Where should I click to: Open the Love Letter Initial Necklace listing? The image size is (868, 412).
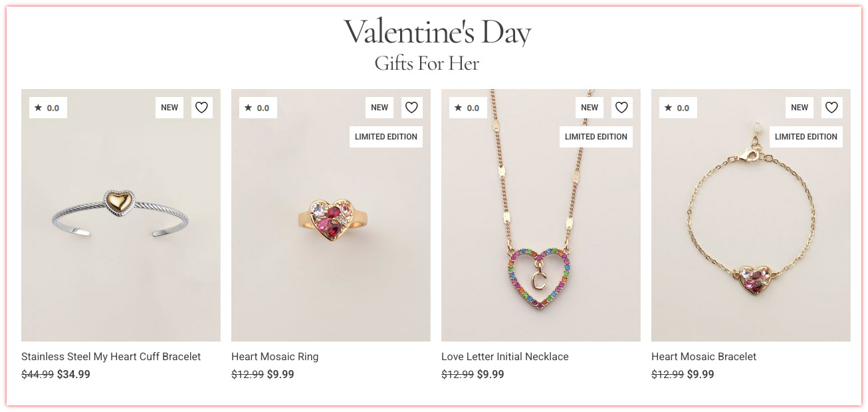point(504,356)
